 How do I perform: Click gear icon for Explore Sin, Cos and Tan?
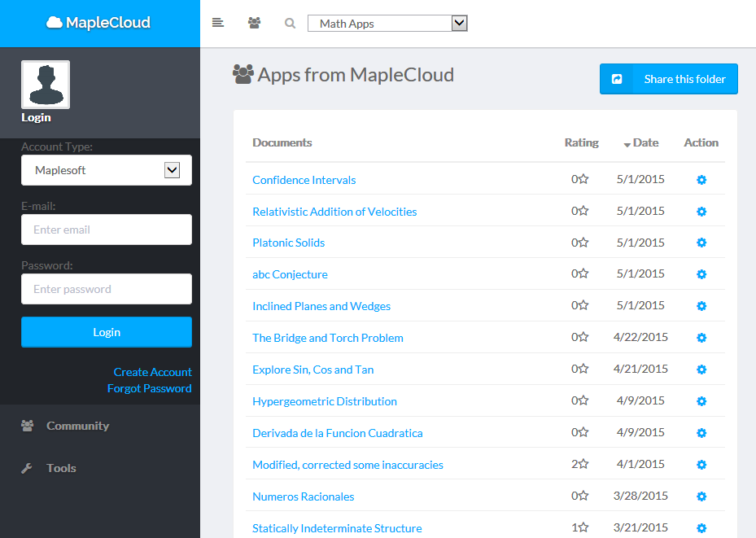(701, 370)
